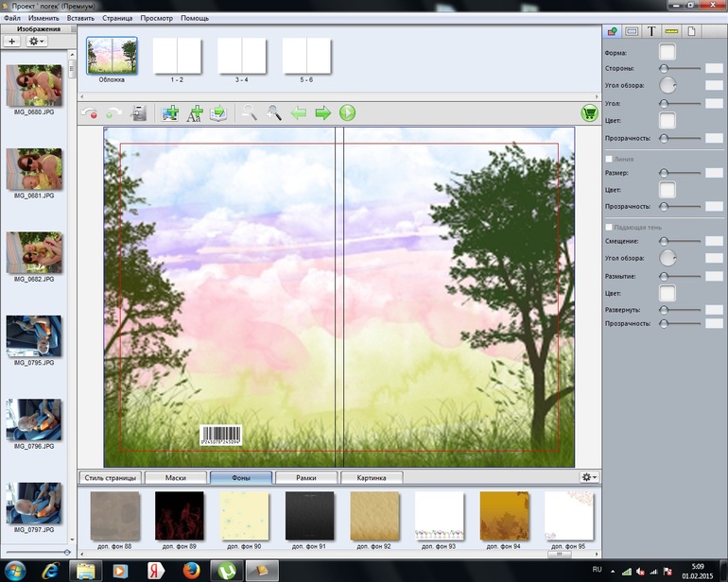This screenshot has width=728, height=582.
Task: Enable the Линия checkbox
Action: pos(610,159)
